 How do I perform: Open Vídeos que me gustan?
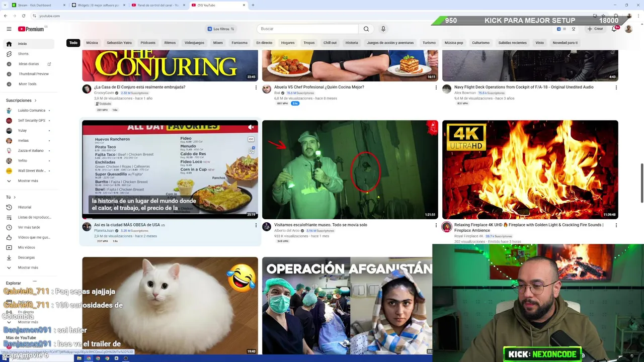29,237
